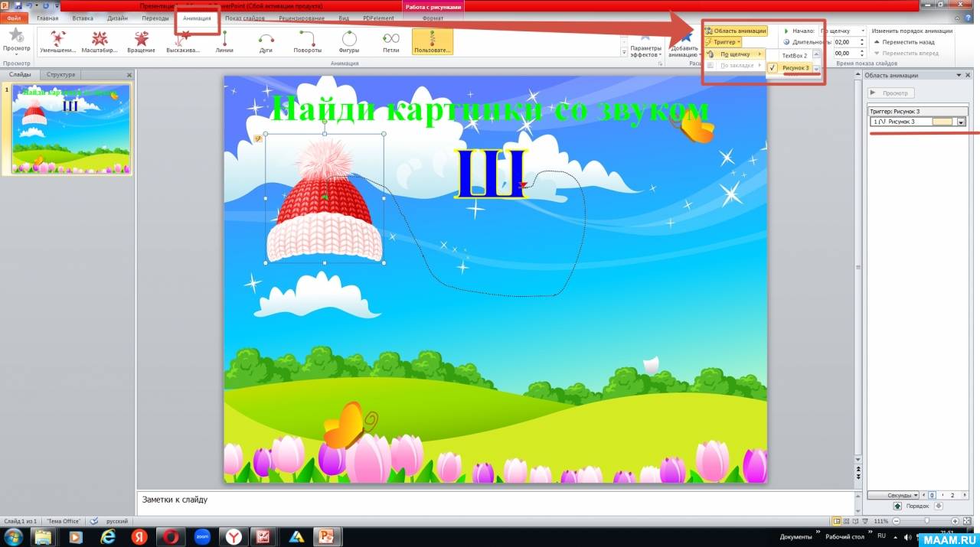Toggle the Область анимации pane button

tap(735, 31)
